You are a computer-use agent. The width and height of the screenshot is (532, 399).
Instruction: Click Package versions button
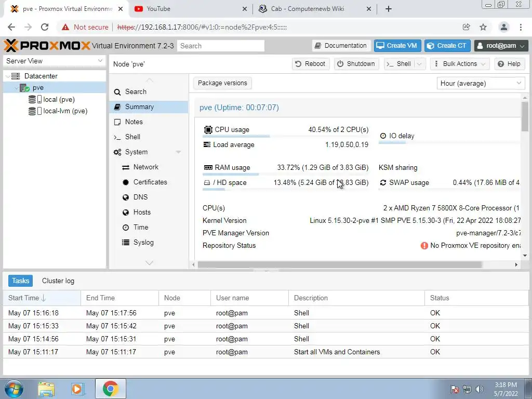pyautogui.click(x=222, y=83)
